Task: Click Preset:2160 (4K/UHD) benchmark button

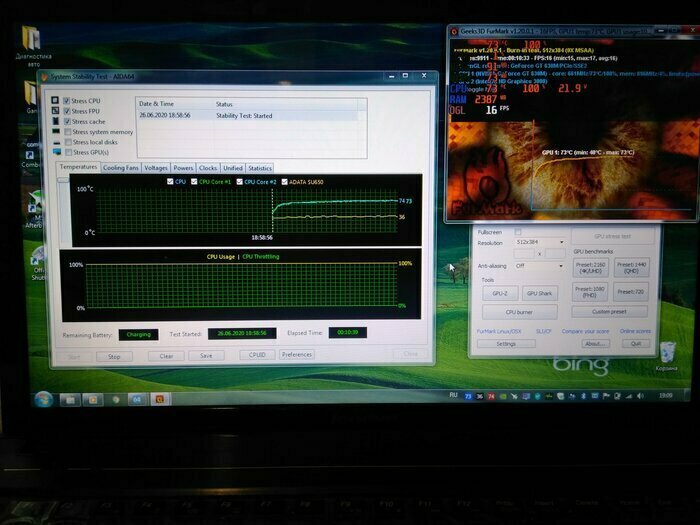Action: tap(591, 267)
